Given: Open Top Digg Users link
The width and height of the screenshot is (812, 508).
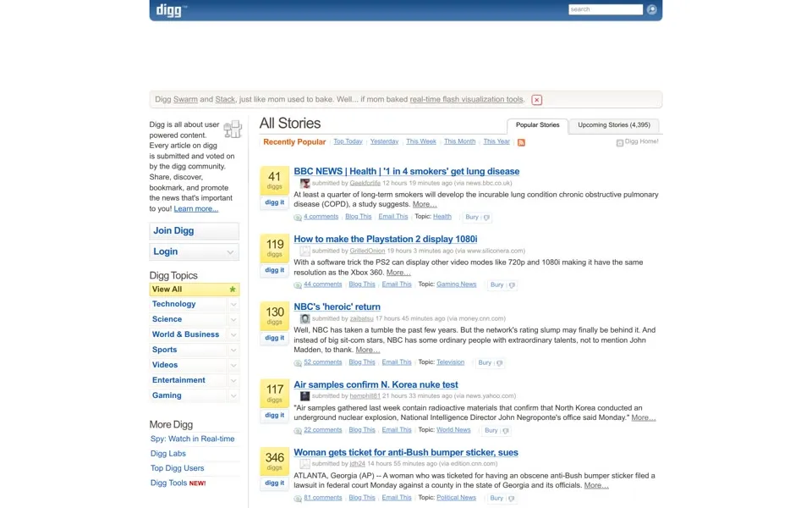Looking at the screenshot, I should pos(177,468).
